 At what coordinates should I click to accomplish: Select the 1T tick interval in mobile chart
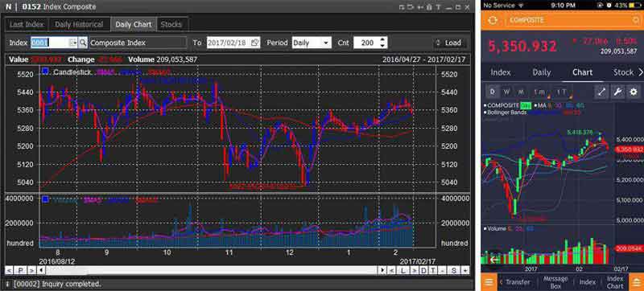(562, 92)
